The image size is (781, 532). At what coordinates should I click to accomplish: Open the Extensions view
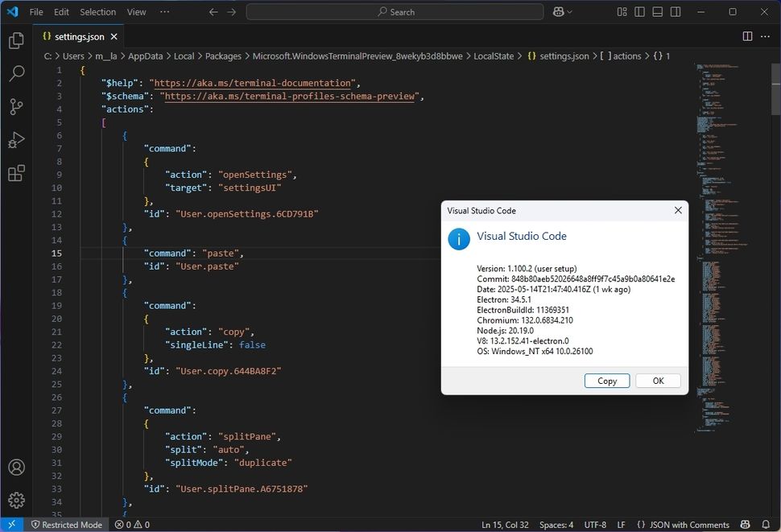16,173
